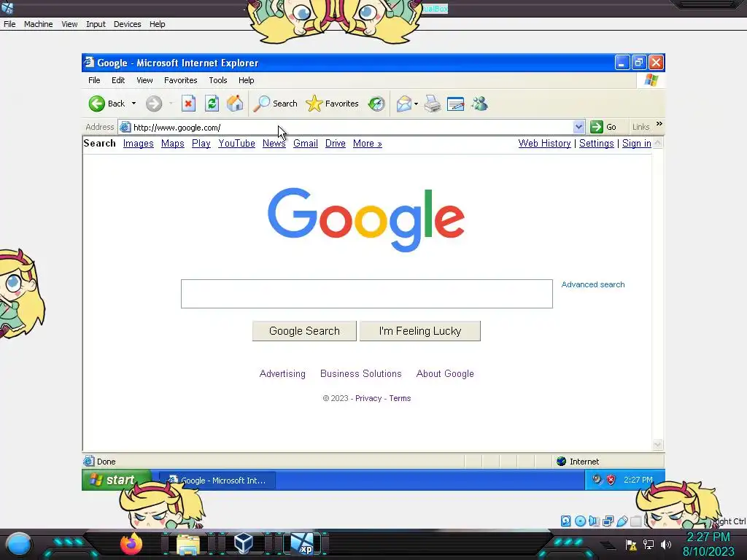The height and width of the screenshot is (560, 747).
Task: Open Google Settings link
Action: (597, 144)
